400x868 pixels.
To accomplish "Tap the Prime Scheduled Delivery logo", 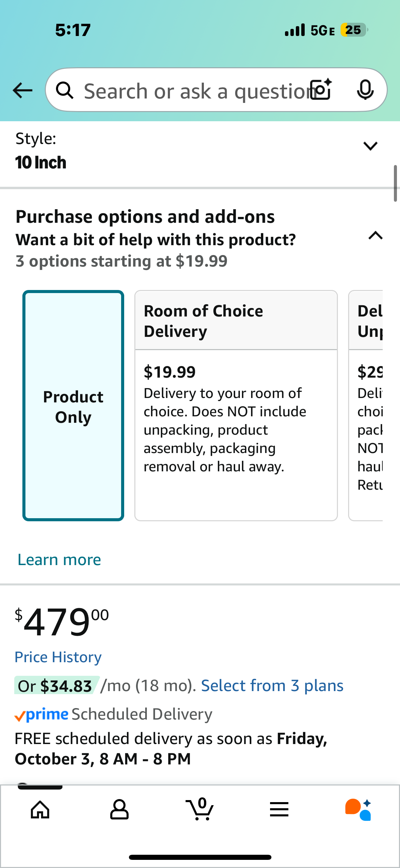I will [41, 715].
